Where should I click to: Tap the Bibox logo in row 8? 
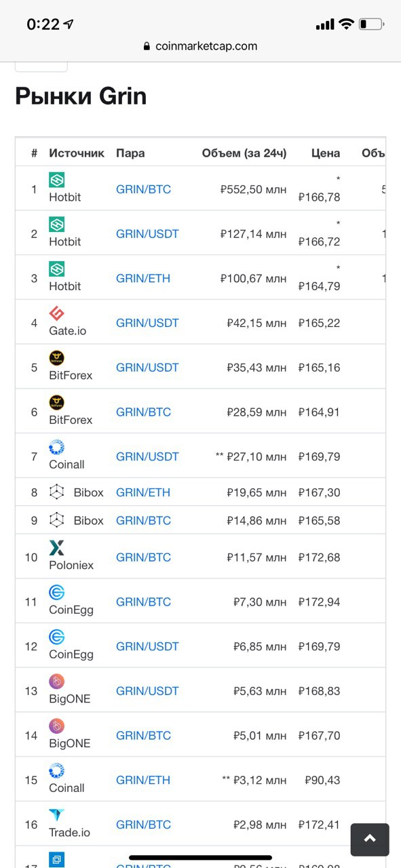click(x=57, y=492)
